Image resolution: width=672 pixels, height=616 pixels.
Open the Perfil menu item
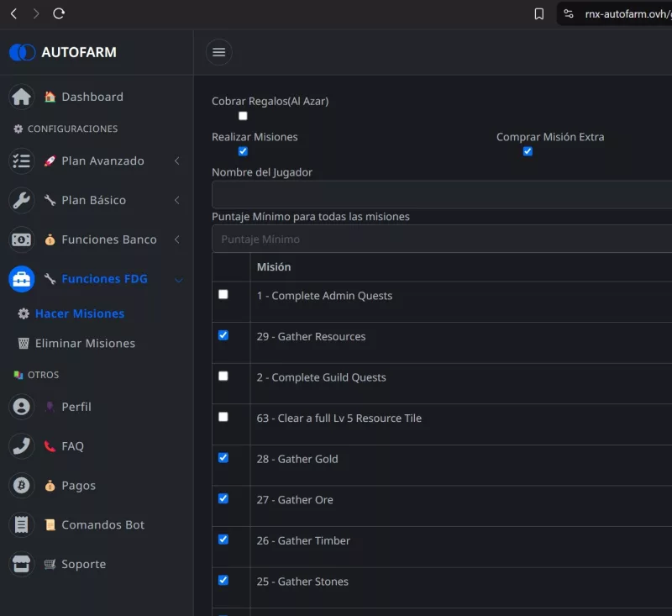point(76,407)
